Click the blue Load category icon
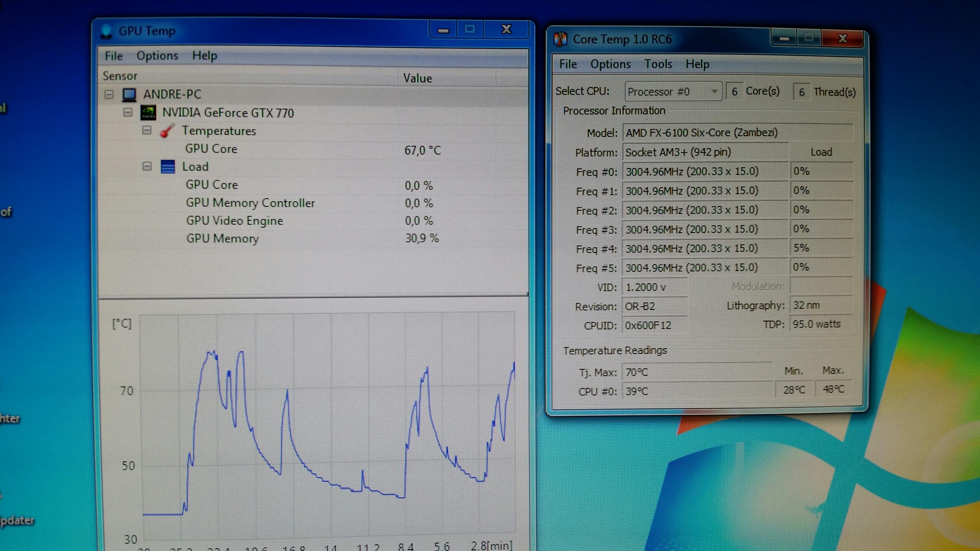The height and width of the screenshot is (551, 980). 168,167
